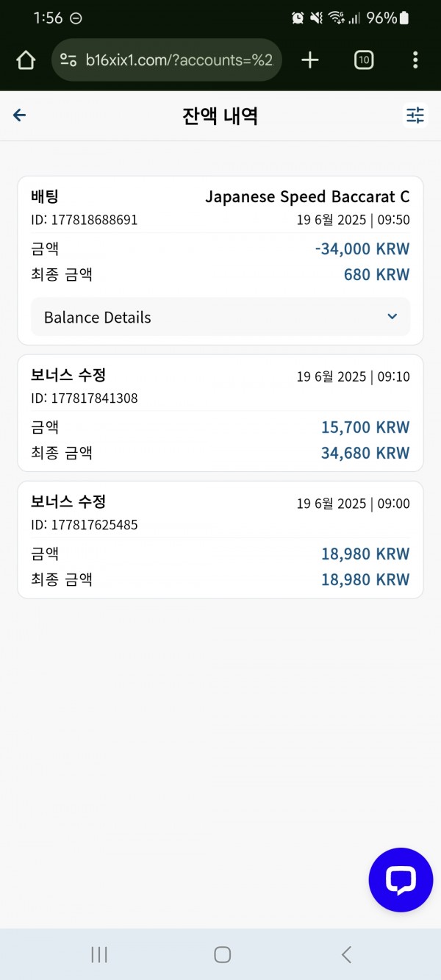Go back with the arrow beside 잔액 내역
441x980 pixels.
pos(20,115)
